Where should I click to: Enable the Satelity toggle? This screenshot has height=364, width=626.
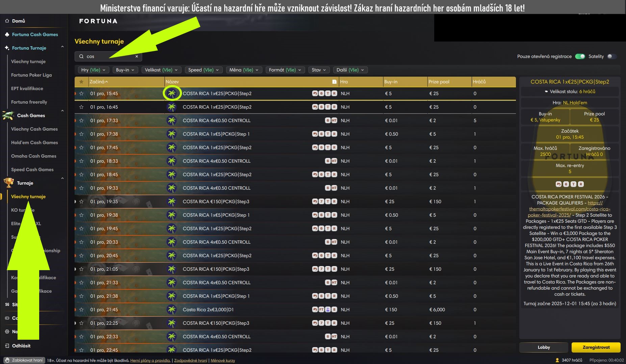pyautogui.click(x=611, y=56)
